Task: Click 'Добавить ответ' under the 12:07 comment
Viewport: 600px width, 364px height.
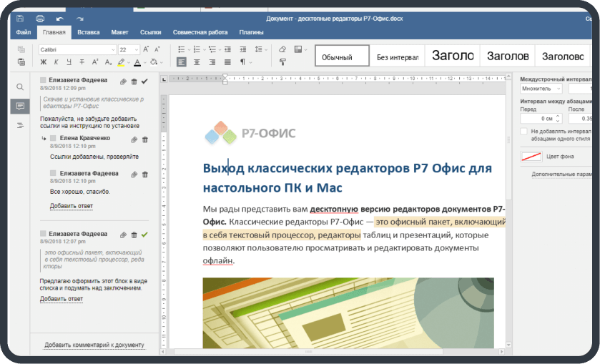Action: [x=62, y=299]
